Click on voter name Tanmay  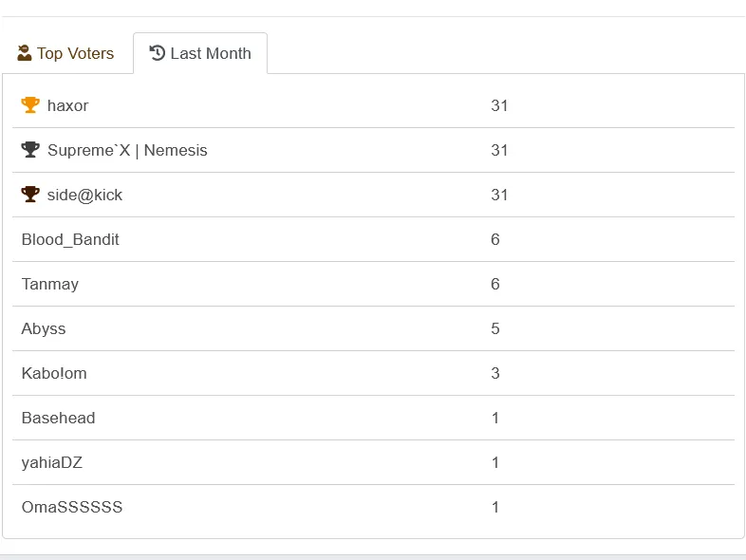click(50, 284)
